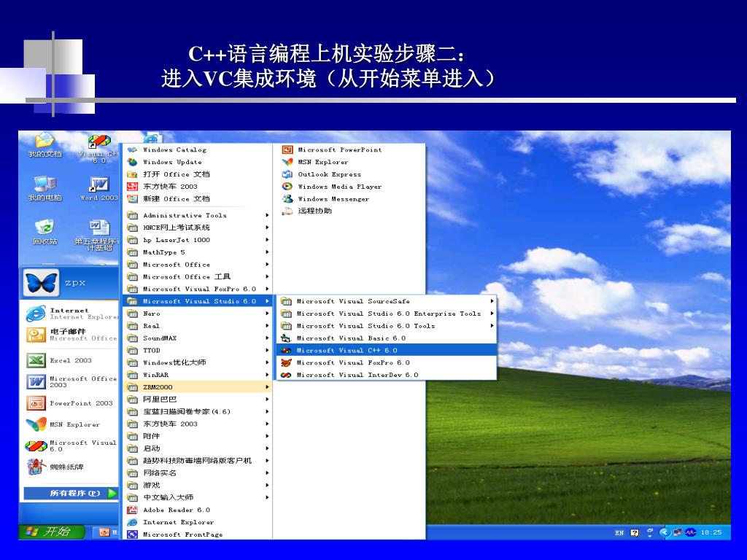Click the Windows Messenger icon
747x560 pixels.
(287, 199)
